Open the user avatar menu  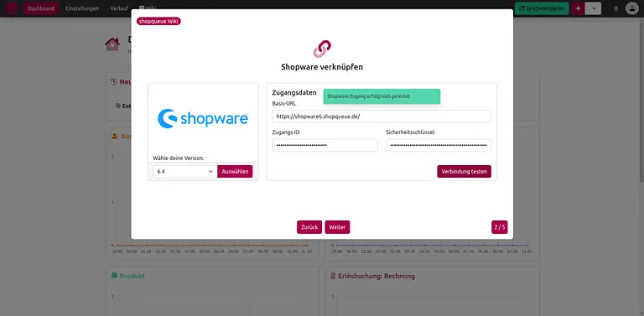pos(632,8)
